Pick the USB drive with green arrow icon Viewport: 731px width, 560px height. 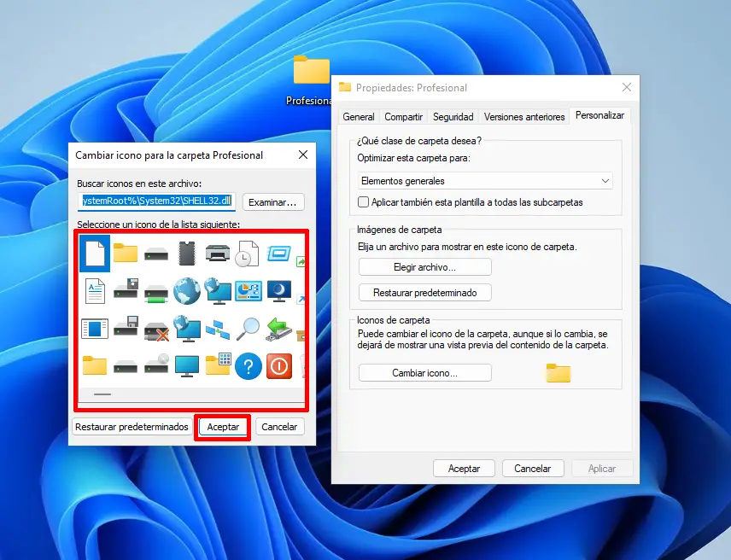pos(278,329)
